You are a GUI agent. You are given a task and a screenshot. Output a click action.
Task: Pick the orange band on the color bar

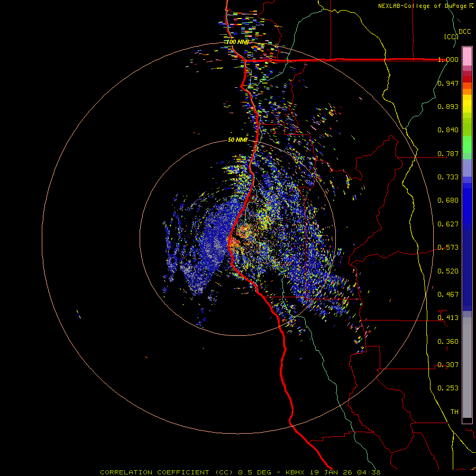point(467,91)
